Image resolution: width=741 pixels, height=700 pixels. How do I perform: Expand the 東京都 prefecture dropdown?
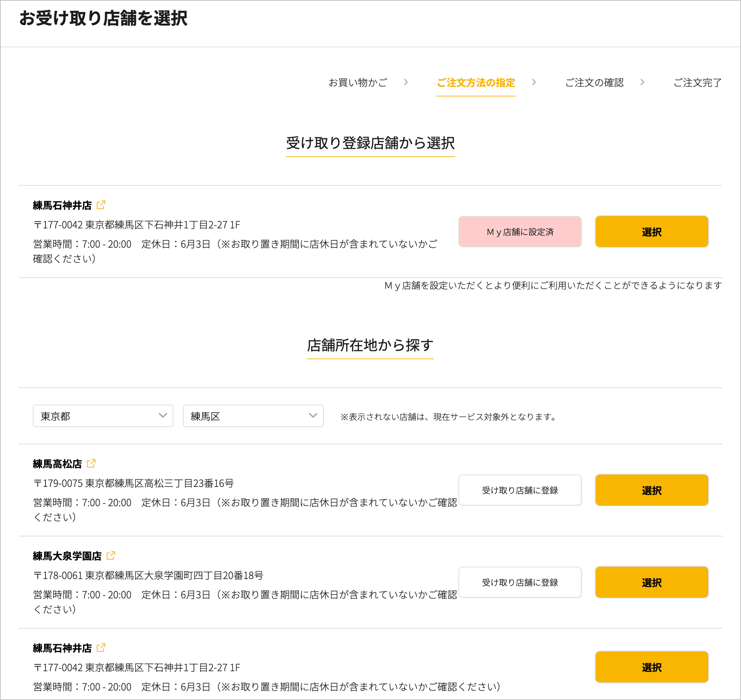[103, 416]
